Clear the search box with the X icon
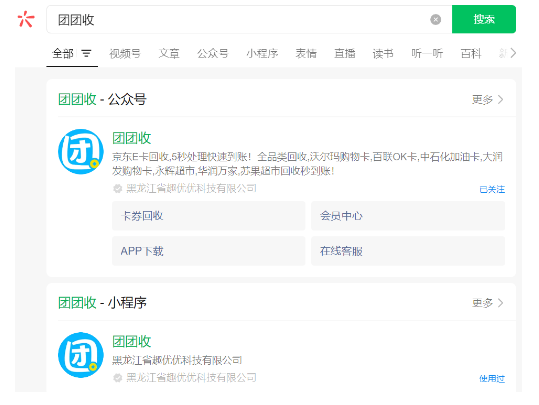 435,20
